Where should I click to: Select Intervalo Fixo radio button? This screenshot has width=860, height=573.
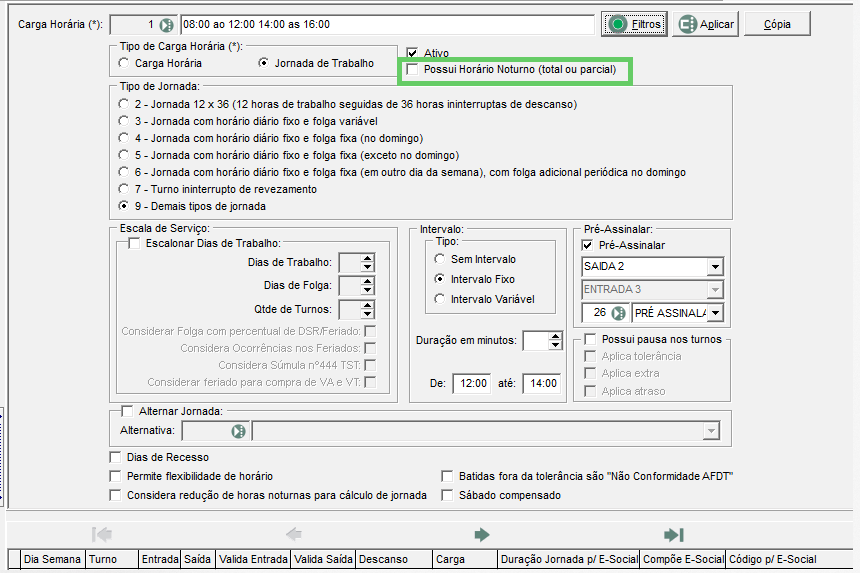point(440,279)
